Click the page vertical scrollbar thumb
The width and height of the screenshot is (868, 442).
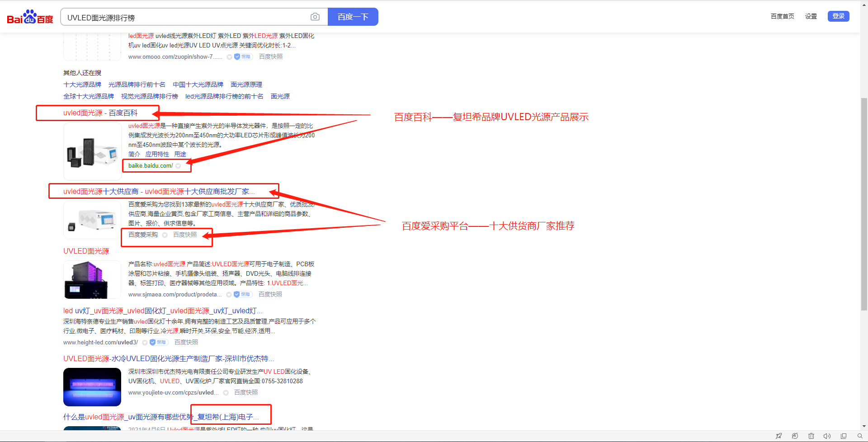864,204
